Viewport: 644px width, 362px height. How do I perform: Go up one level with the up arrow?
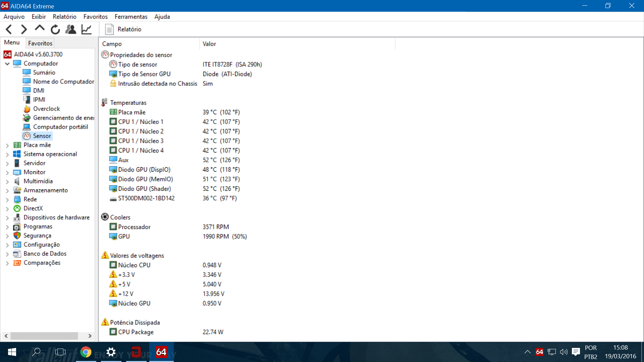point(40,29)
